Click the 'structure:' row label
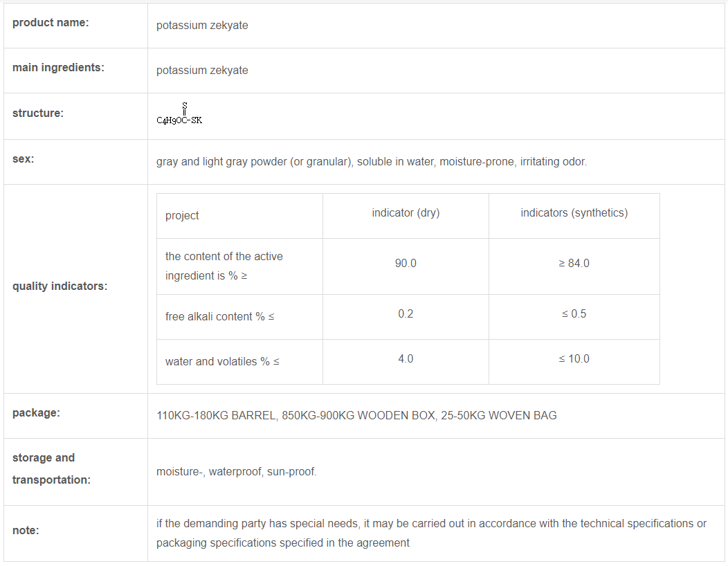The image size is (728, 566). [38, 113]
